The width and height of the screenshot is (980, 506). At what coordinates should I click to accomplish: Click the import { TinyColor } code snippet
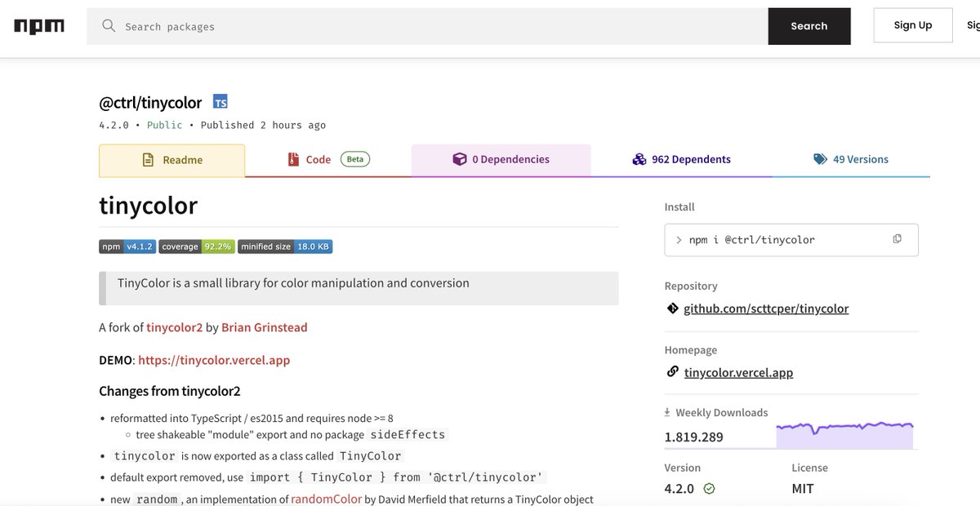[397, 477]
